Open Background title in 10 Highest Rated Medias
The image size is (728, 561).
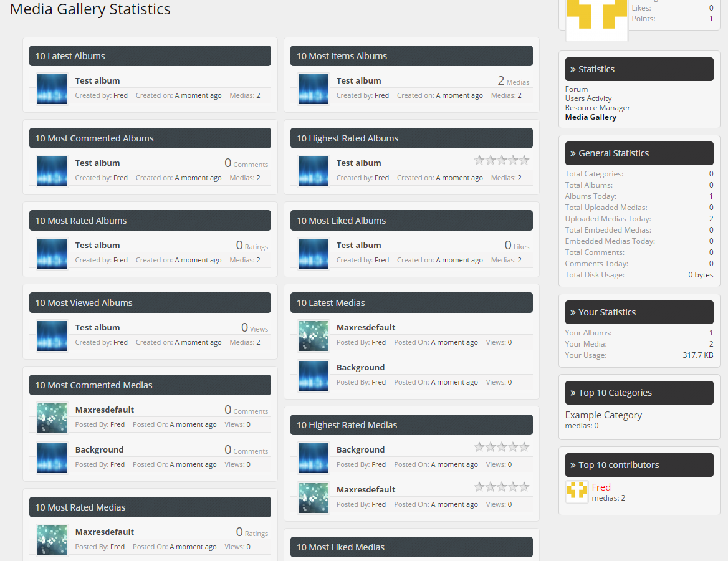point(361,449)
